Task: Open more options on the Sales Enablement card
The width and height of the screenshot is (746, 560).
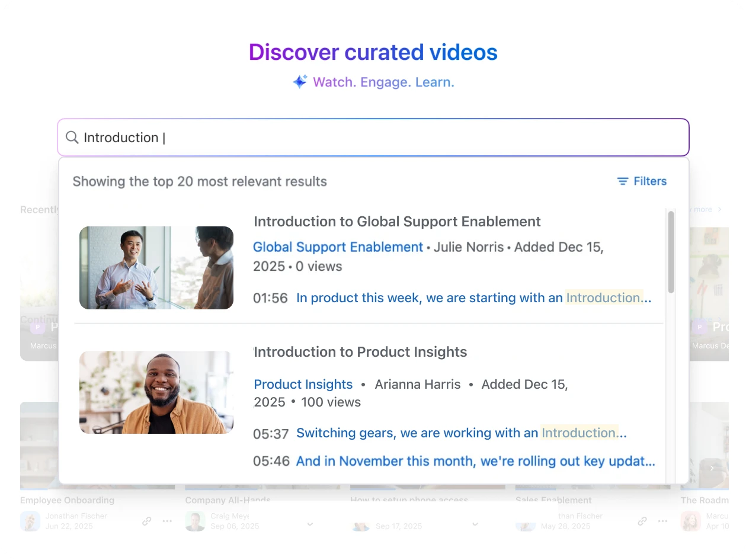Action: pos(662,521)
